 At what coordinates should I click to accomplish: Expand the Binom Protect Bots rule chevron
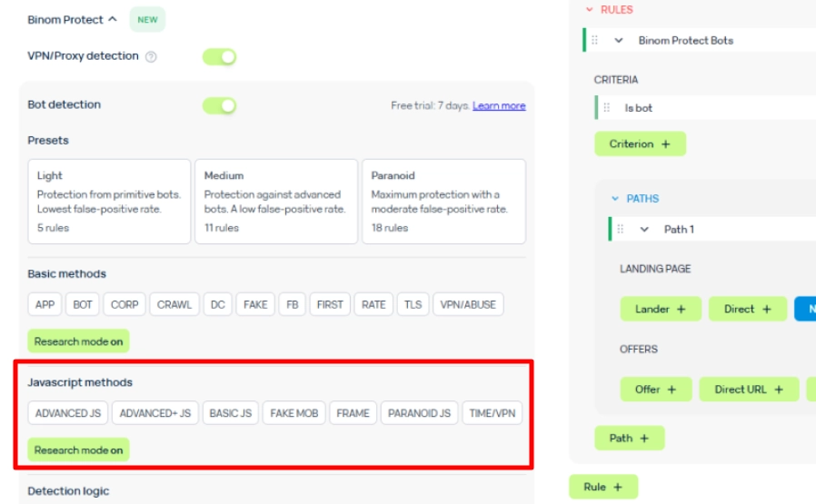[618, 40]
